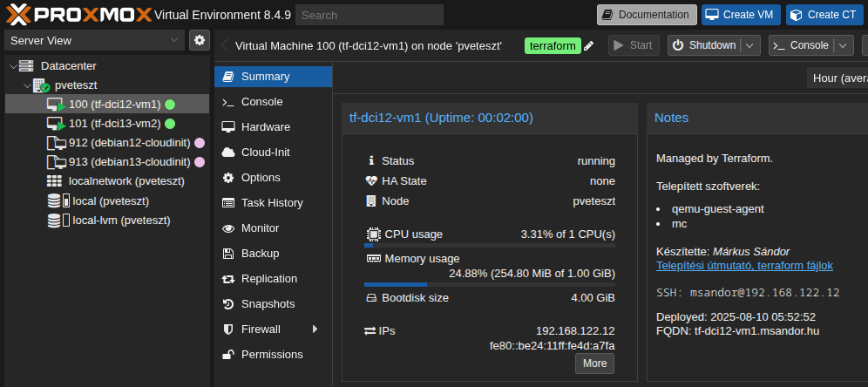Open the Firewall tab
This screenshot has height=387, width=868.
(x=274, y=329)
